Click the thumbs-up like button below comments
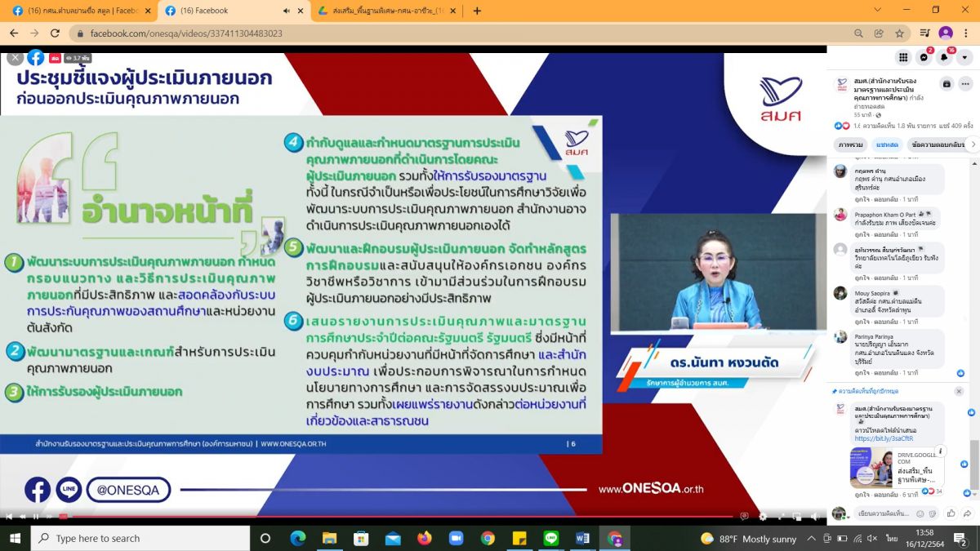This screenshot has width=980, height=551. [x=951, y=513]
